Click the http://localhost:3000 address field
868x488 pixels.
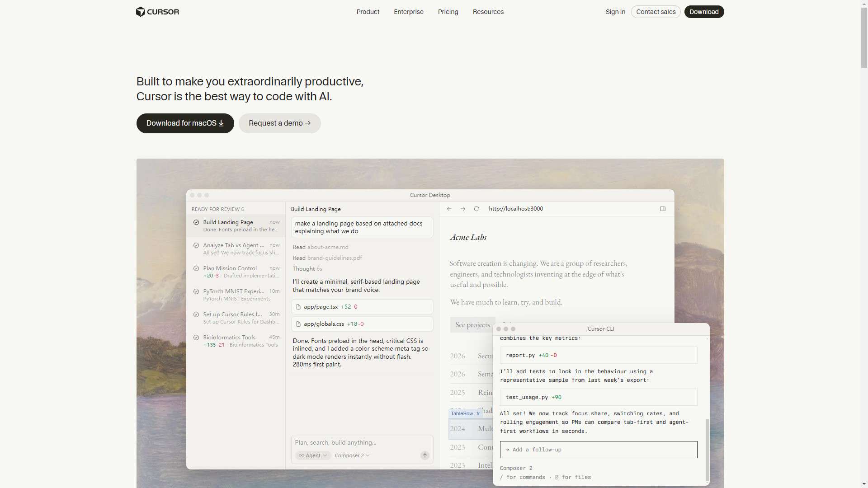[x=516, y=209]
